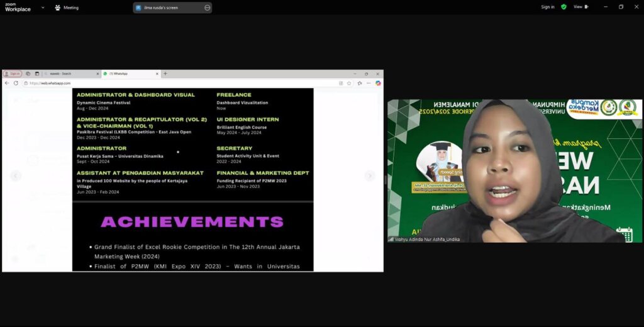Image resolution: width=644 pixels, height=327 pixels.
Task: Click the speaker video of Wahyu Adinda
Action: [514, 170]
